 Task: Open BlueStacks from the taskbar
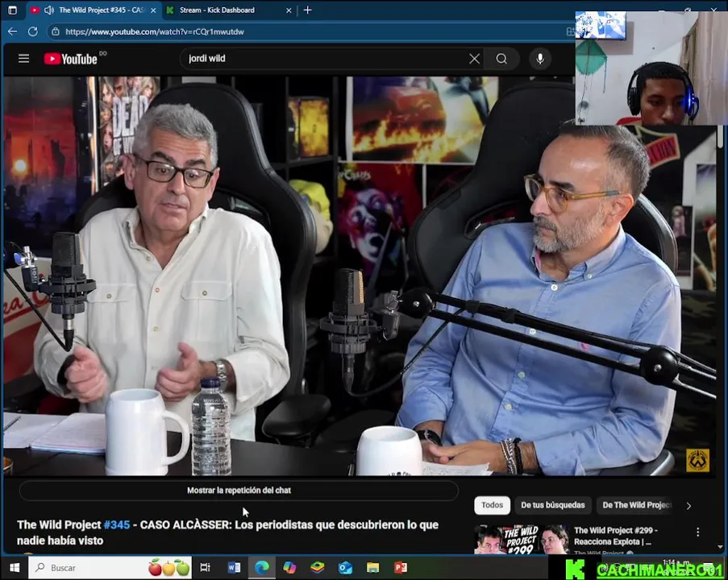pyautogui.click(x=318, y=567)
